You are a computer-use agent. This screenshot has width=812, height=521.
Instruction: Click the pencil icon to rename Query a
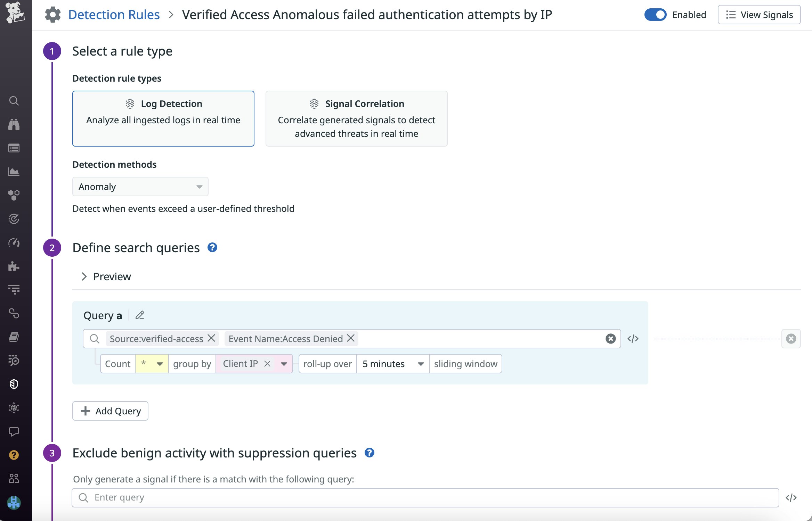coord(140,315)
